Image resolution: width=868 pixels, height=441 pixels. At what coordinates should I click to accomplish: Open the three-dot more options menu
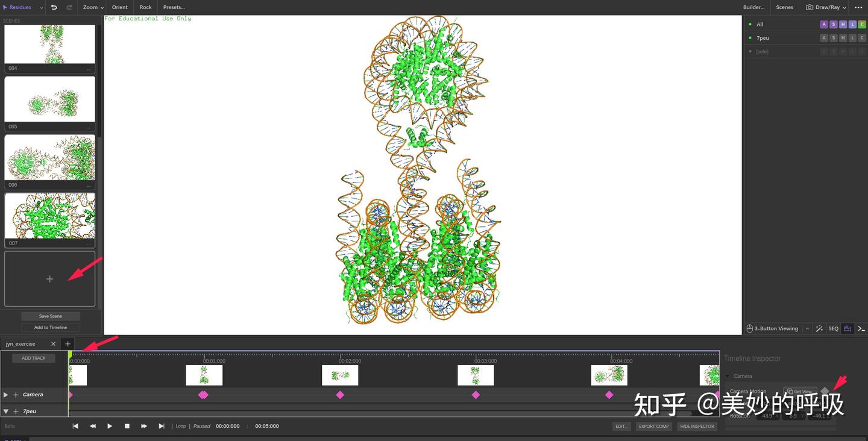(858, 7)
